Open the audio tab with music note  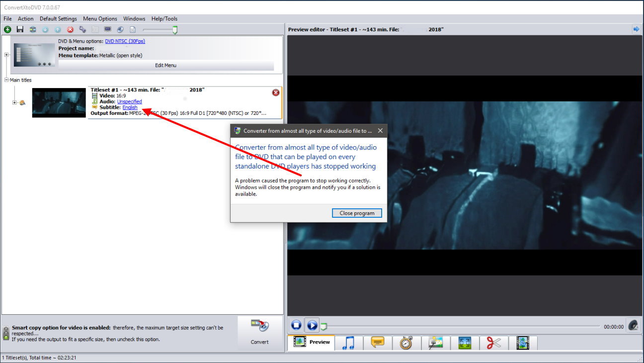click(349, 343)
